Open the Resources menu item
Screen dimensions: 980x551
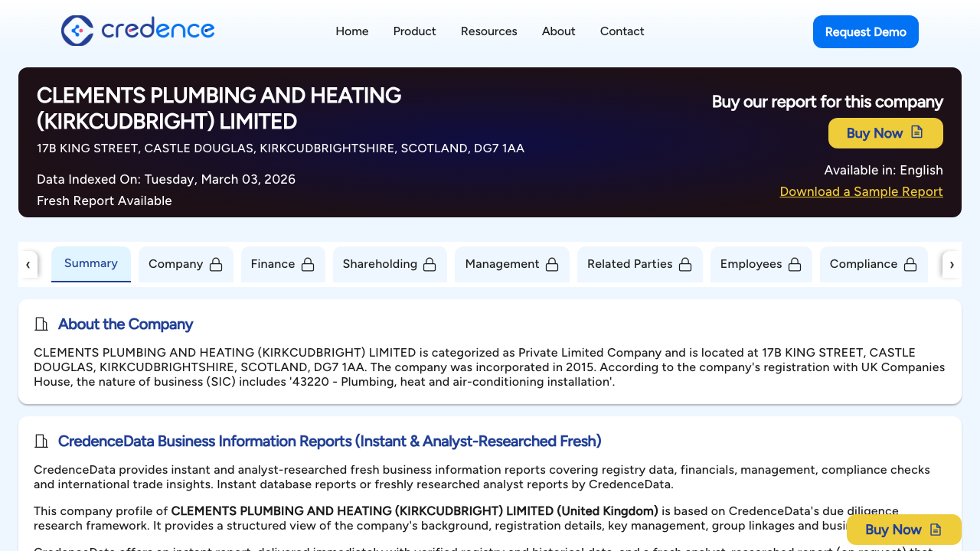[488, 31]
